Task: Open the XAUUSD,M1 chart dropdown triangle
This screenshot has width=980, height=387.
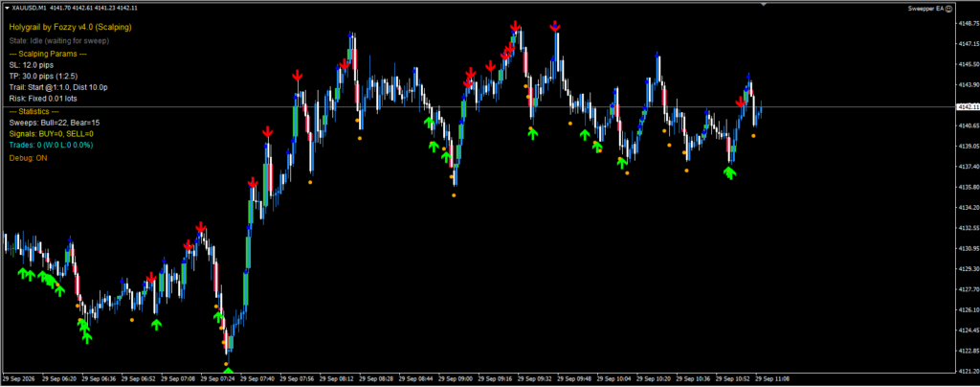Action: 7,8
